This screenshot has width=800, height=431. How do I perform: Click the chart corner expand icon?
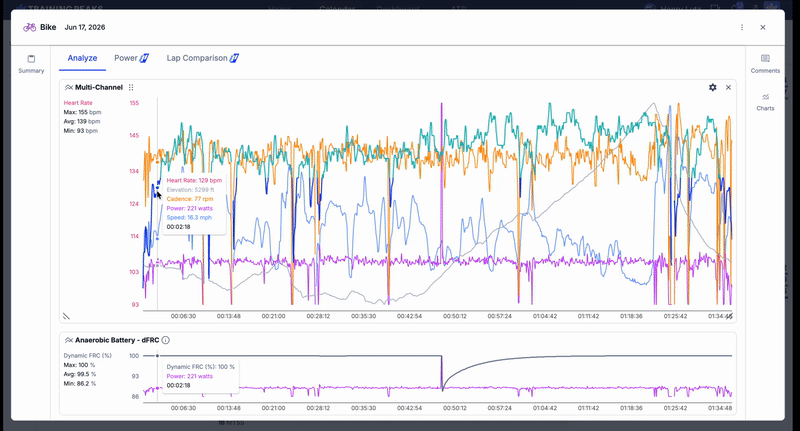click(x=729, y=316)
